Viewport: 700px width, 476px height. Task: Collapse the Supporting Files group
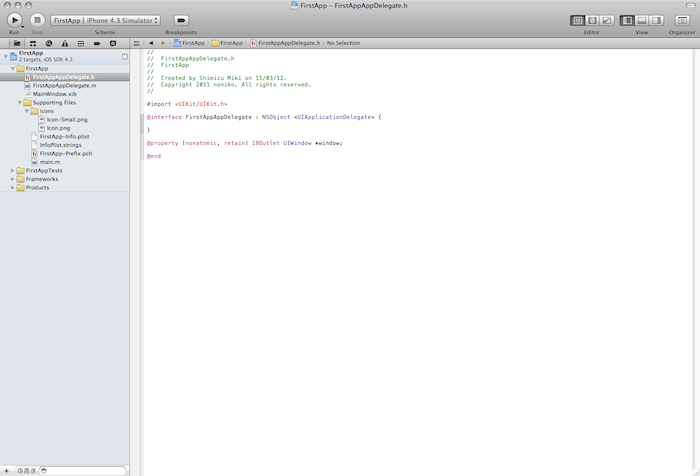[20, 103]
